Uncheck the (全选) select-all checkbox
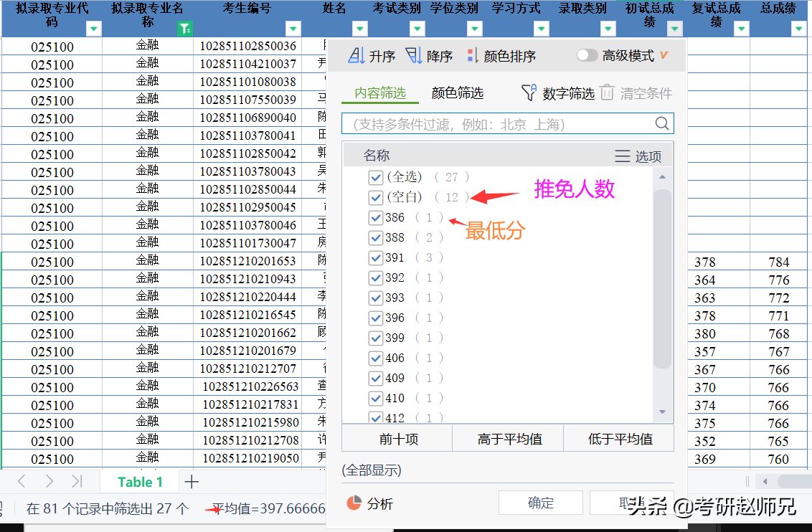 coord(376,176)
